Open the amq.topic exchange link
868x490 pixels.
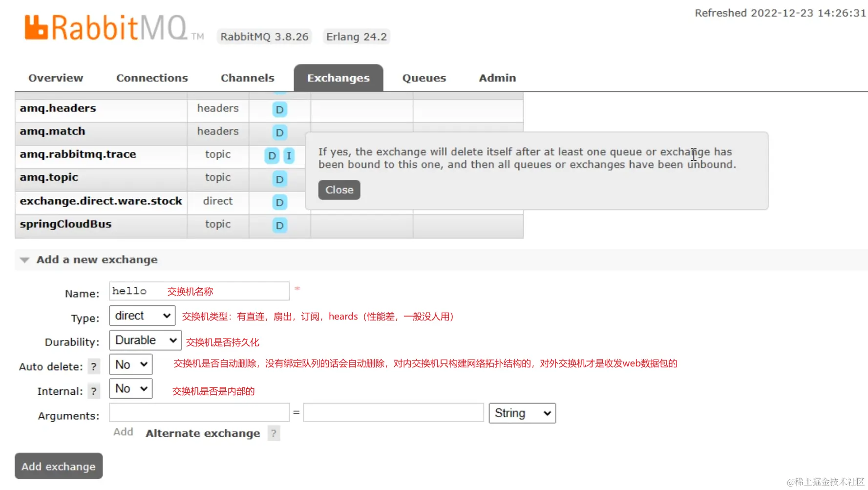click(49, 177)
